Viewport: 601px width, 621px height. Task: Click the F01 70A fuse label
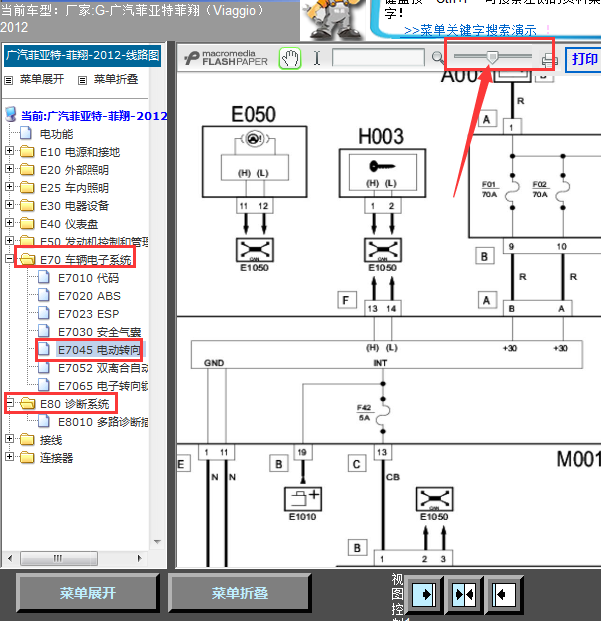pos(489,189)
